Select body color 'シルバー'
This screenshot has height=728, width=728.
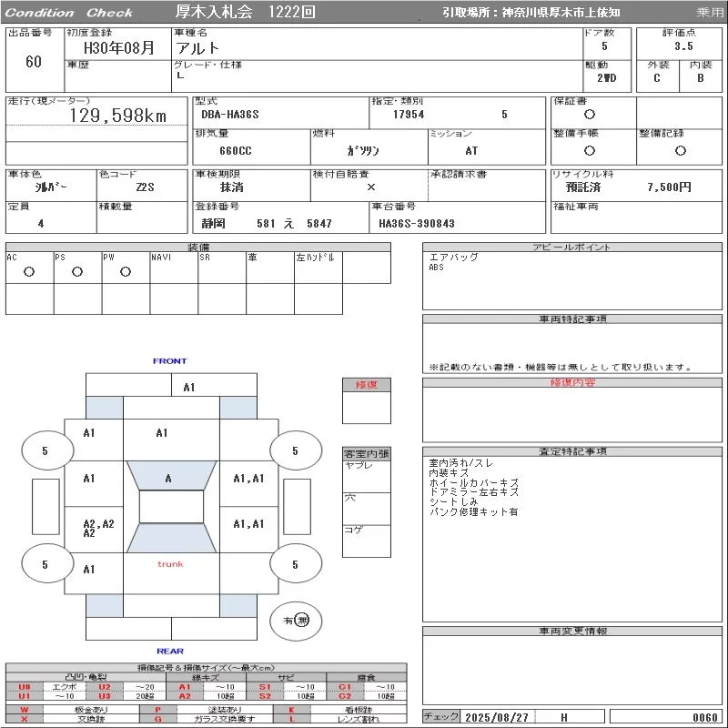click(x=51, y=187)
